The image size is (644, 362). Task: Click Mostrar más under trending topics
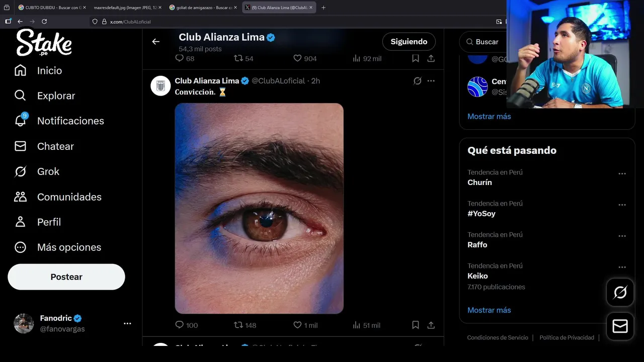489,310
